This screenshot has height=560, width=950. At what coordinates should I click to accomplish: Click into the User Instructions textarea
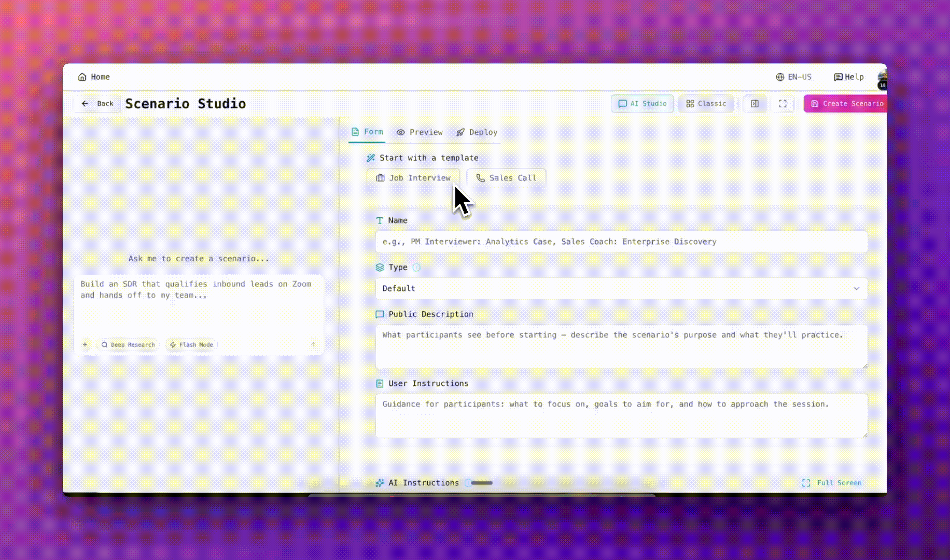point(621,416)
